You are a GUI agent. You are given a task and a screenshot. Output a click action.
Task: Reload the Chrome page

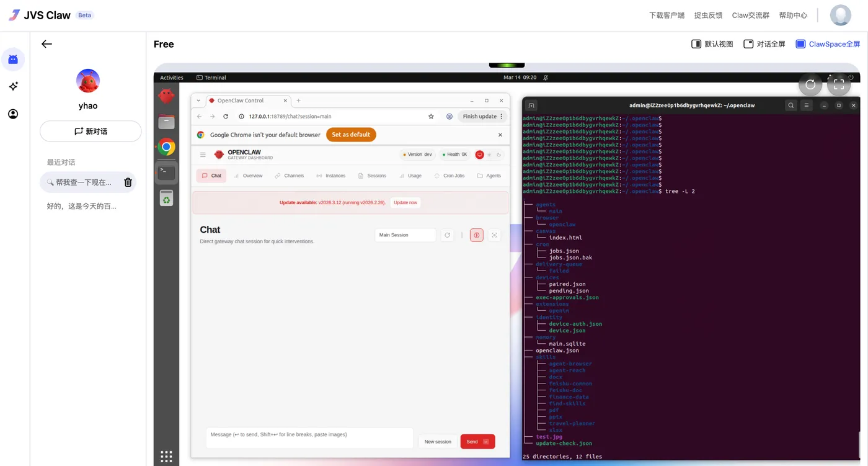click(226, 116)
